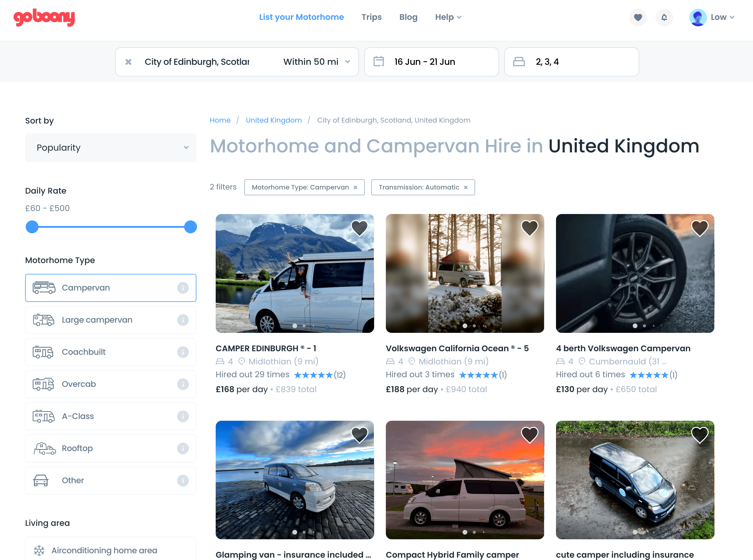
Task: Edit City of Edinburgh location field
Action: (x=197, y=62)
